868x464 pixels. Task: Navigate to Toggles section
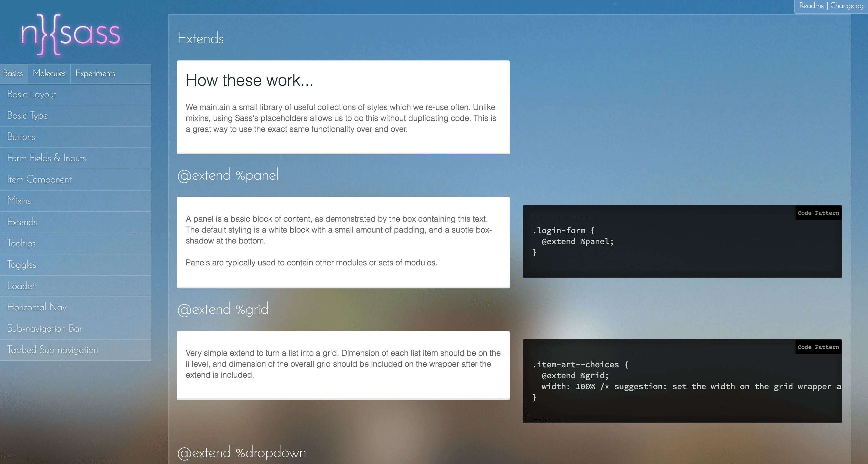coord(75,264)
